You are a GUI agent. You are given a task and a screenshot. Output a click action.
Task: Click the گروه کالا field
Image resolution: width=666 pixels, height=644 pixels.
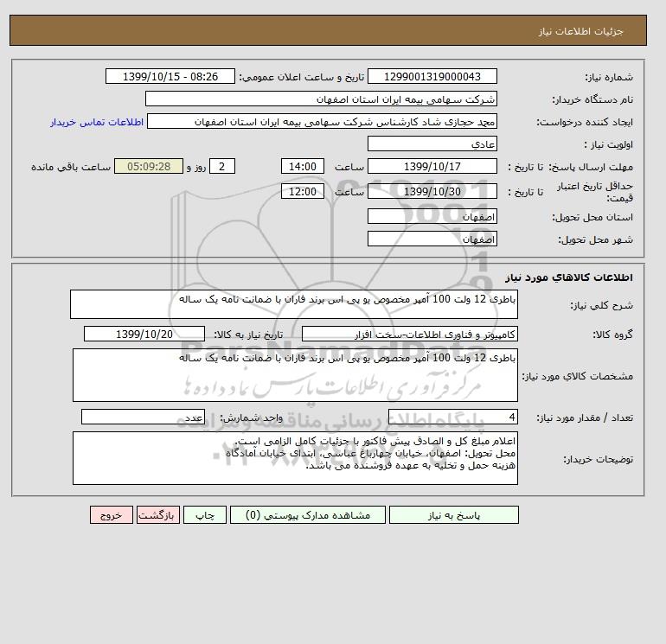(x=410, y=334)
